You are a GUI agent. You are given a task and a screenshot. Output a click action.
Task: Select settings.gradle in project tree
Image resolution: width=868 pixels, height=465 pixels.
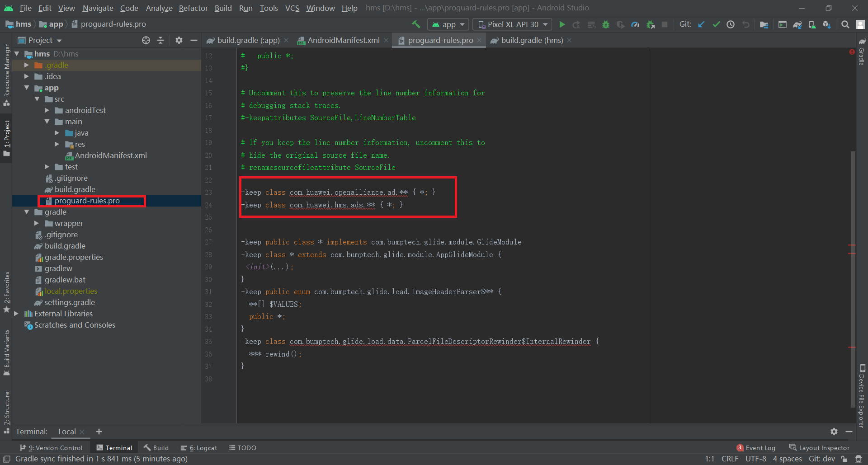coord(69,302)
